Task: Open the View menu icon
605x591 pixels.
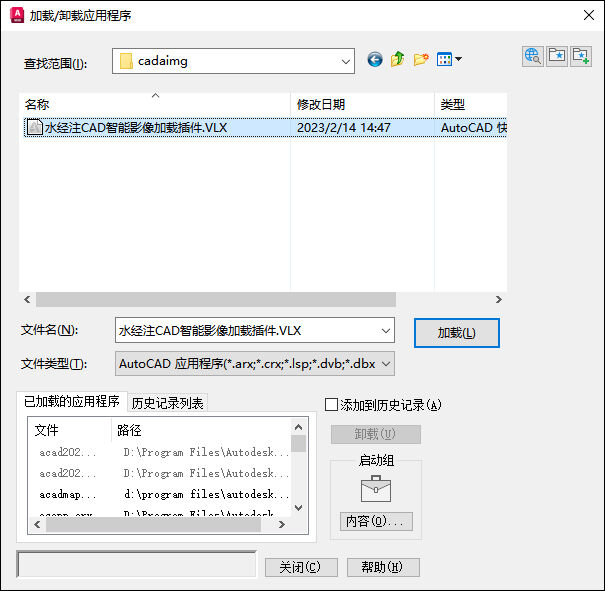Action: (x=449, y=59)
